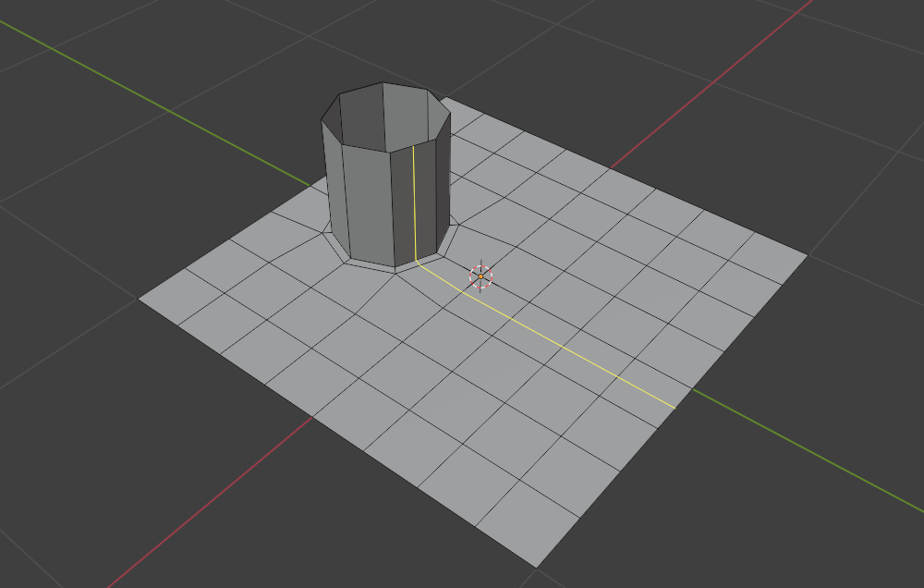Pick the plane's rightmost corner vertex
The width and height of the screenshot is (924, 588).
[x=808, y=255]
